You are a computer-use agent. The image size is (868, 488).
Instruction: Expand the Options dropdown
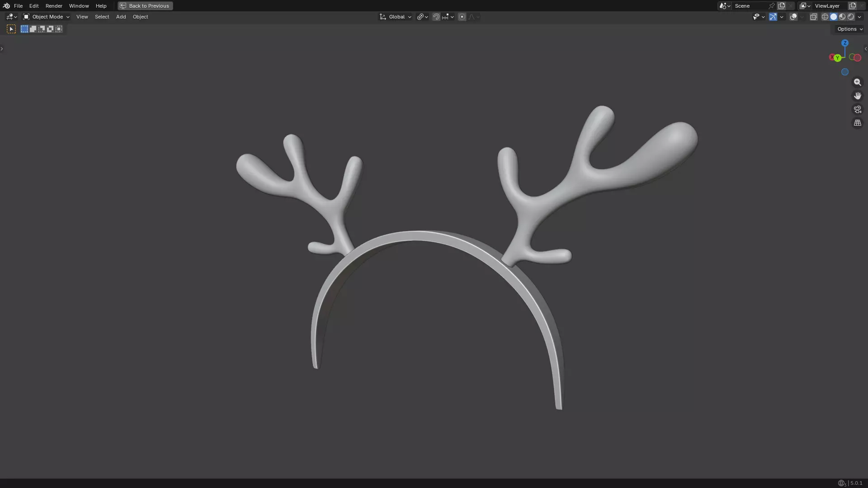click(849, 29)
